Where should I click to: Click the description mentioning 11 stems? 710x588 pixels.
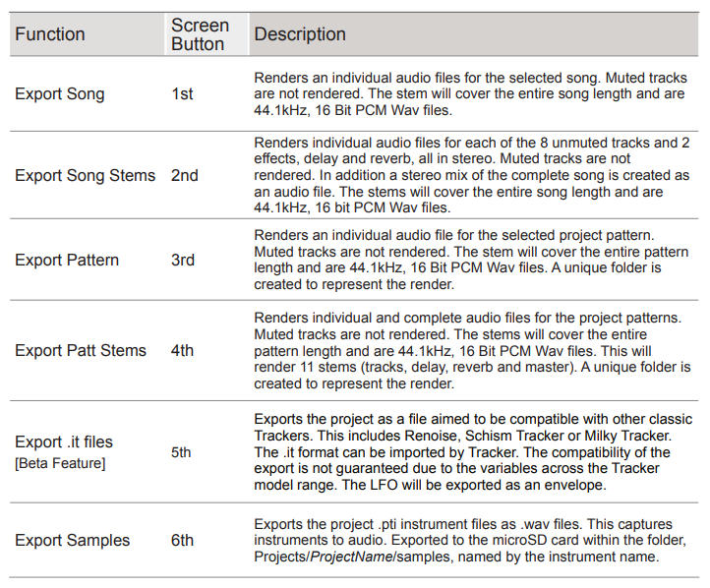pyautogui.click(x=472, y=350)
